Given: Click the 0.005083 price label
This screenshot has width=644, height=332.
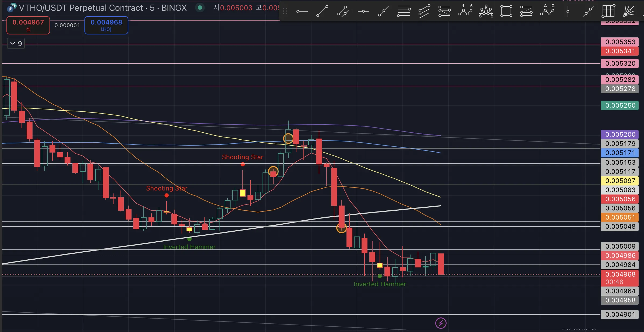Looking at the screenshot, I should point(620,190).
